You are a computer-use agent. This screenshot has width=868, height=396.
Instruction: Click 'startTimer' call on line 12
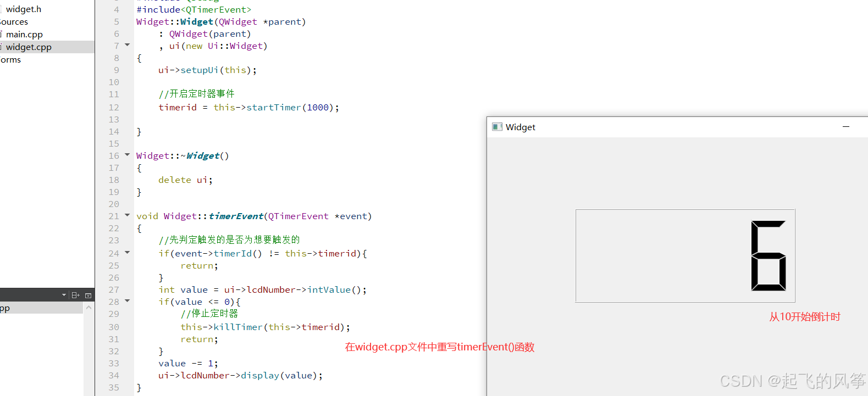274,107
